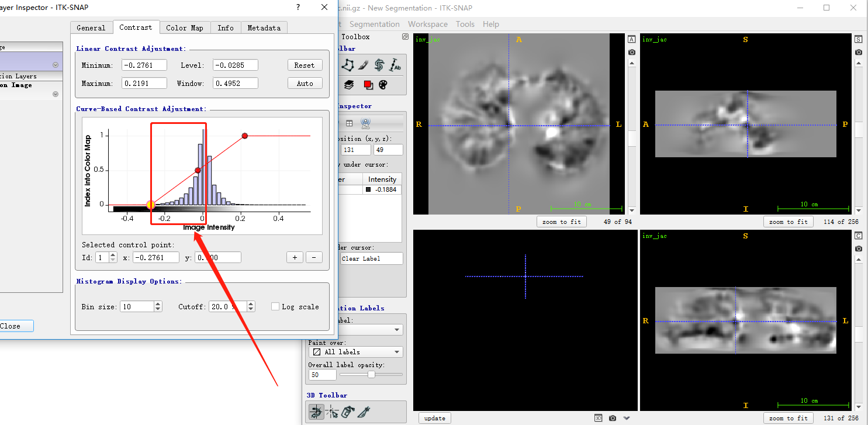Viewport: 868px width, 425px height.
Task: Take a snapshot of the 3D view
Action: pos(613,418)
